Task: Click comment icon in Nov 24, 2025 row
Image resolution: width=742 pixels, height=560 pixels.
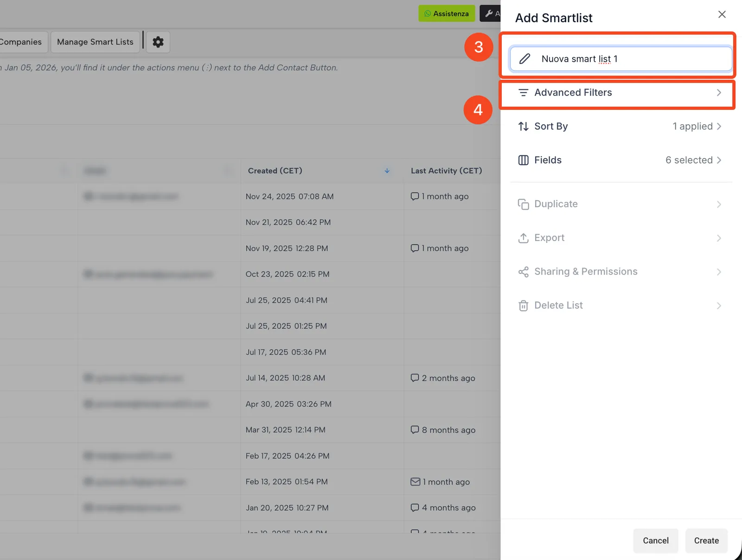Action: [415, 197]
